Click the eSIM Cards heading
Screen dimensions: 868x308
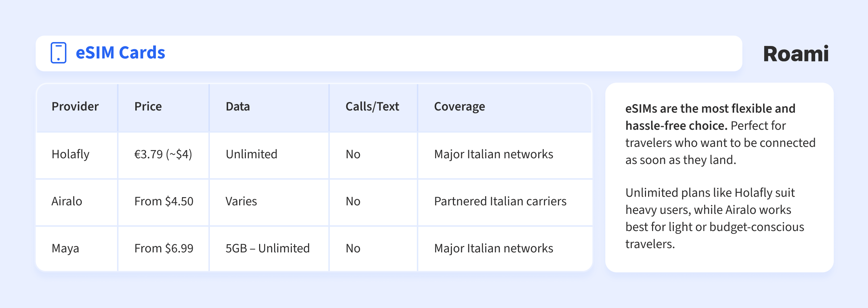tap(120, 53)
